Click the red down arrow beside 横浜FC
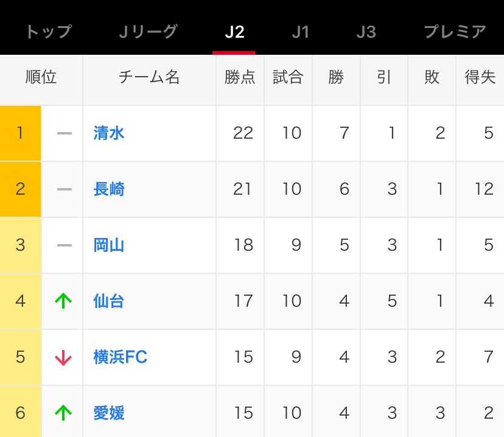The image size is (504, 437). (x=63, y=358)
